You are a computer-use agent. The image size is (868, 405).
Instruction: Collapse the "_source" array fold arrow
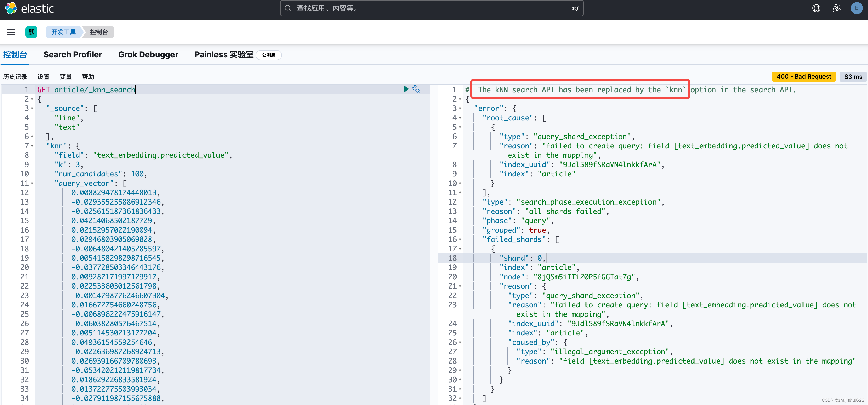pos(32,108)
